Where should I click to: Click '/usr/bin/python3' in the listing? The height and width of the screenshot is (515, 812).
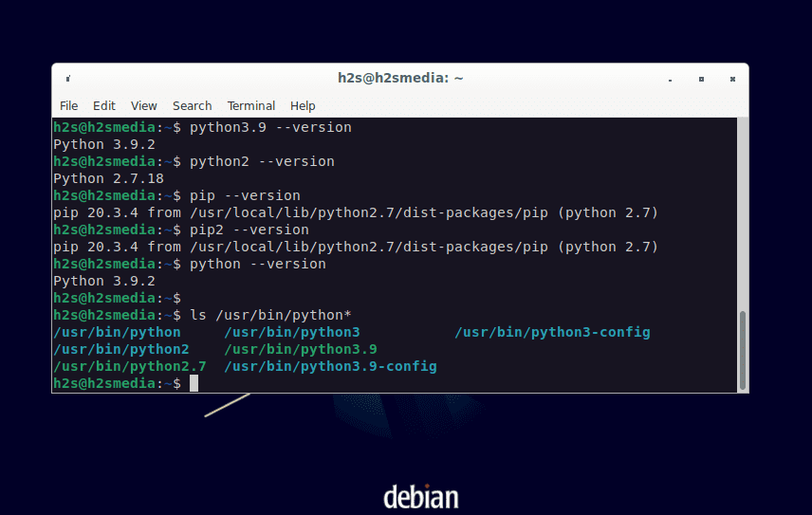tap(292, 332)
